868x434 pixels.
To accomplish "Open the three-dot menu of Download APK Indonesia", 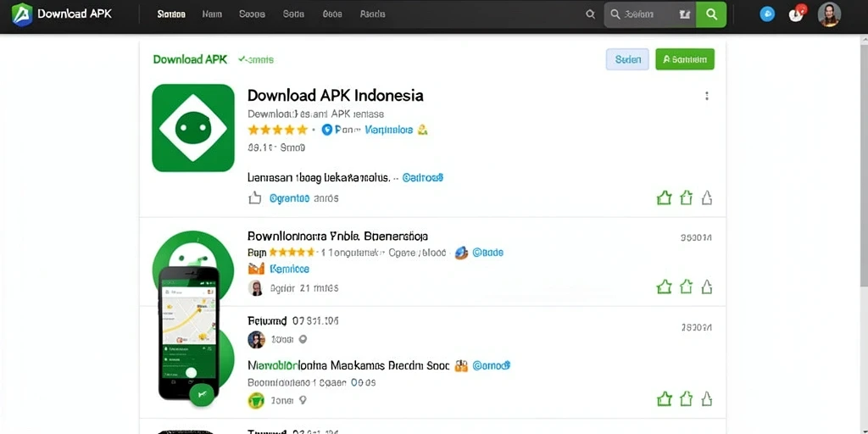I will [x=706, y=96].
